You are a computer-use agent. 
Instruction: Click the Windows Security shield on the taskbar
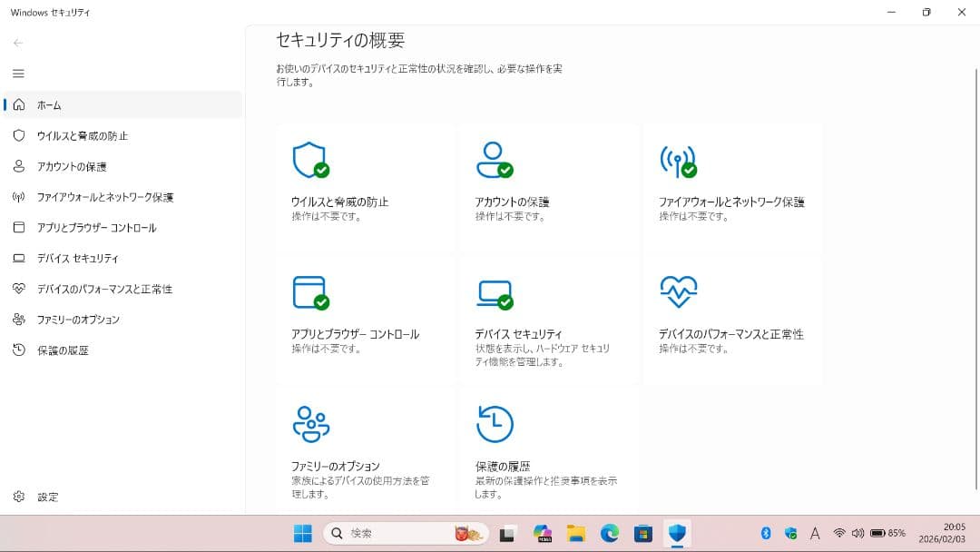[x=676, y=534]
